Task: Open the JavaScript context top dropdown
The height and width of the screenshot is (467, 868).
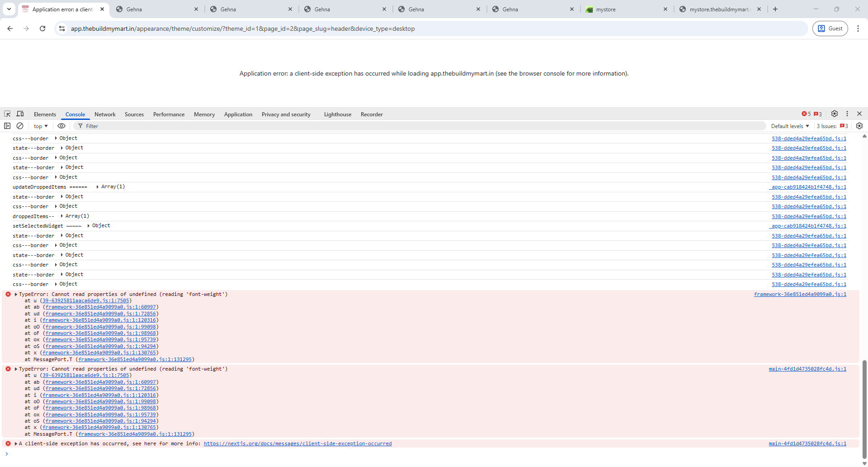Action: pos(41,126)
